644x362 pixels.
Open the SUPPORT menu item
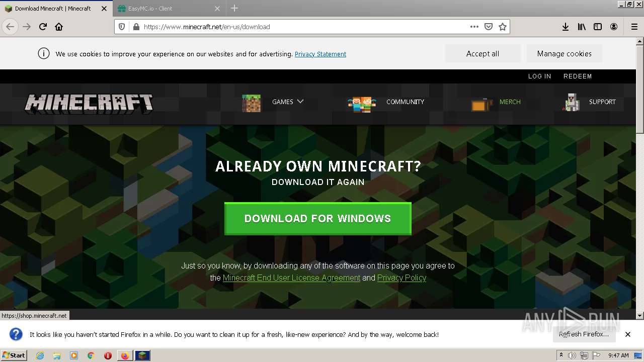pos(602,102)
